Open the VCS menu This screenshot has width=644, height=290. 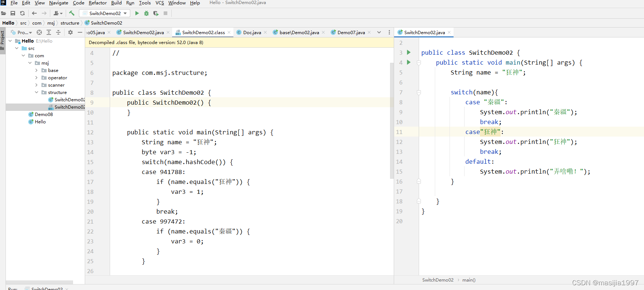point(160,3)
